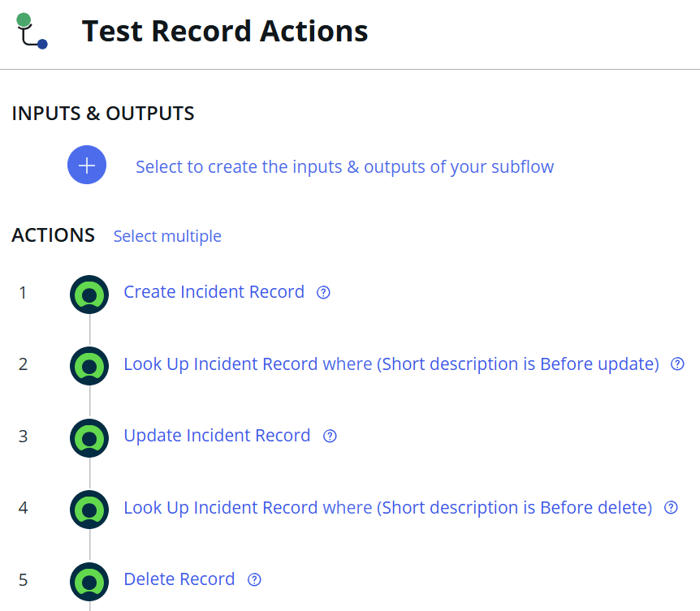Open help icon next to Create Incident Record
This screenshot has width=700, height=611.
(323, 293)
